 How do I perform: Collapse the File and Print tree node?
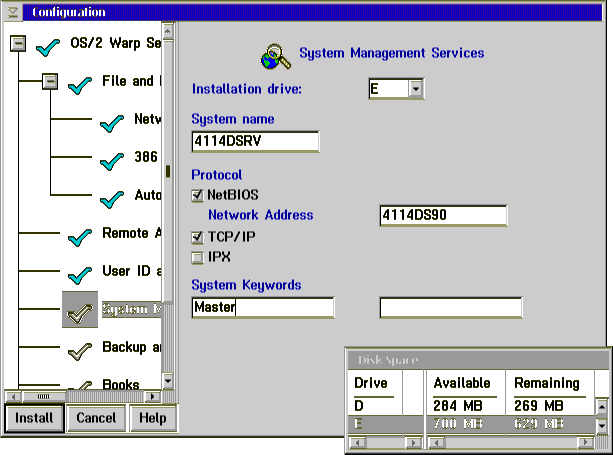tap(50, 81)
